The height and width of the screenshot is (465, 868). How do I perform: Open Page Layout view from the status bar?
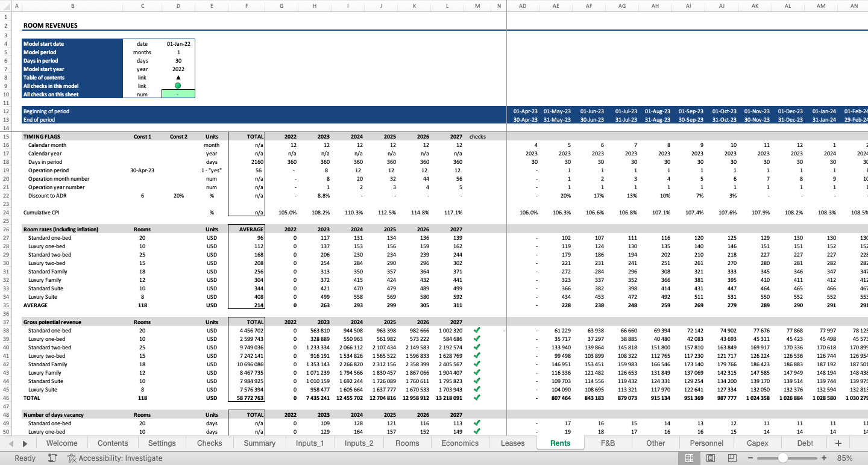click(711, 458)
